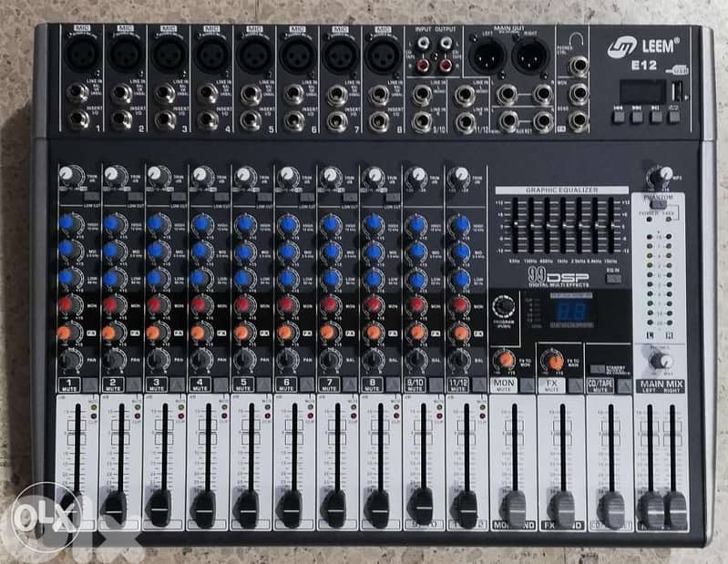The image size is (728, 564).
Task: Click the channel 1 TRIM knob
Action: point(69,175)
